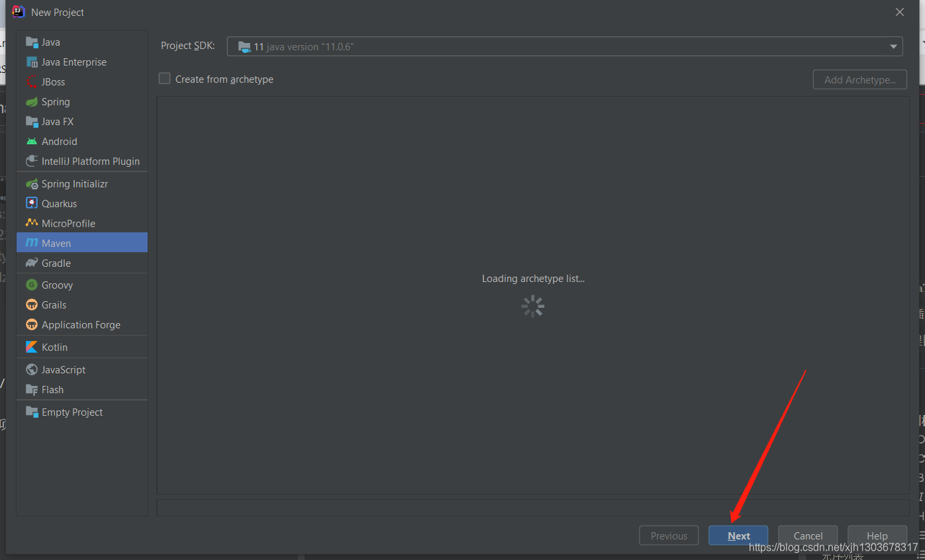Click the Gradle elephant icon
This screenshot has width=925, height=560.
[x=32, y=263]
